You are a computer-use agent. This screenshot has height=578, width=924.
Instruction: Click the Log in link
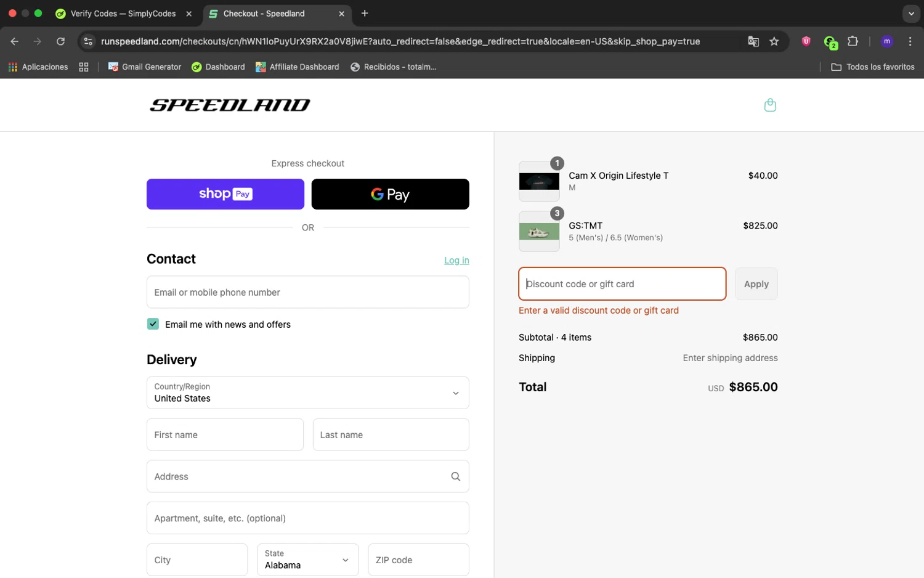coord(456,261)
